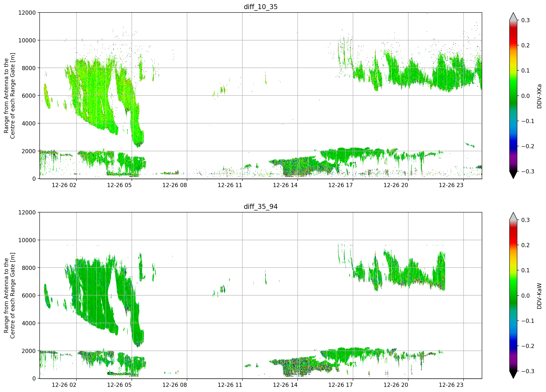Click the "0.0" tick on DDV-KaW colorbar

526,296
